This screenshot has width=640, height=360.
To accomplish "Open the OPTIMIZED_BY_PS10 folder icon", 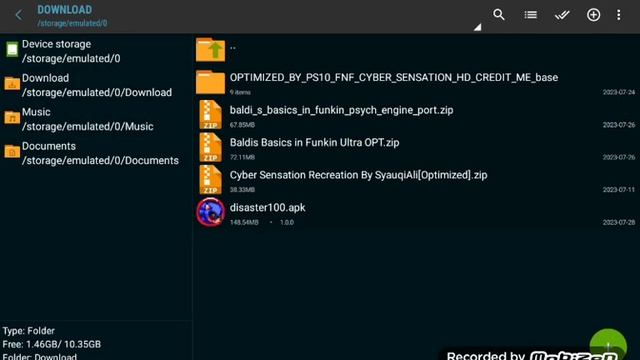I will coord(210,82).
